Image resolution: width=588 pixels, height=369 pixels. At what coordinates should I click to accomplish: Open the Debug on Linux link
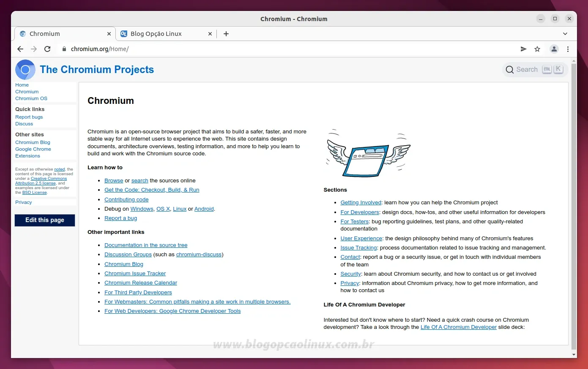180,209
